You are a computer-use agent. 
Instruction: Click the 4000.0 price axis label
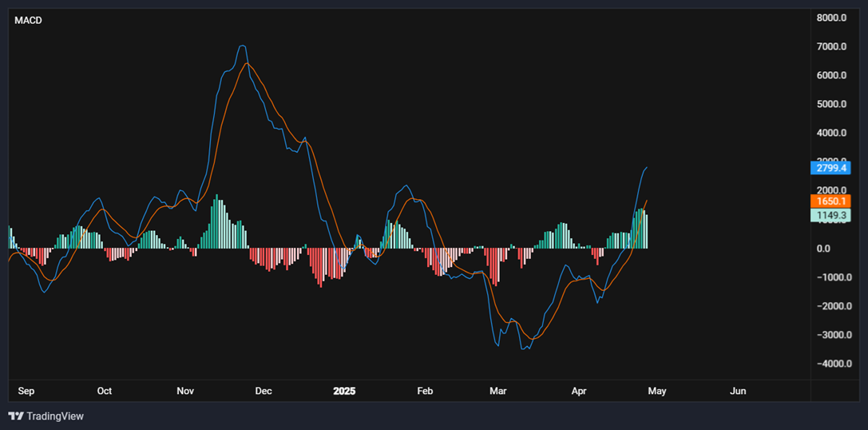pyautogui.click(x=831, y=133)
